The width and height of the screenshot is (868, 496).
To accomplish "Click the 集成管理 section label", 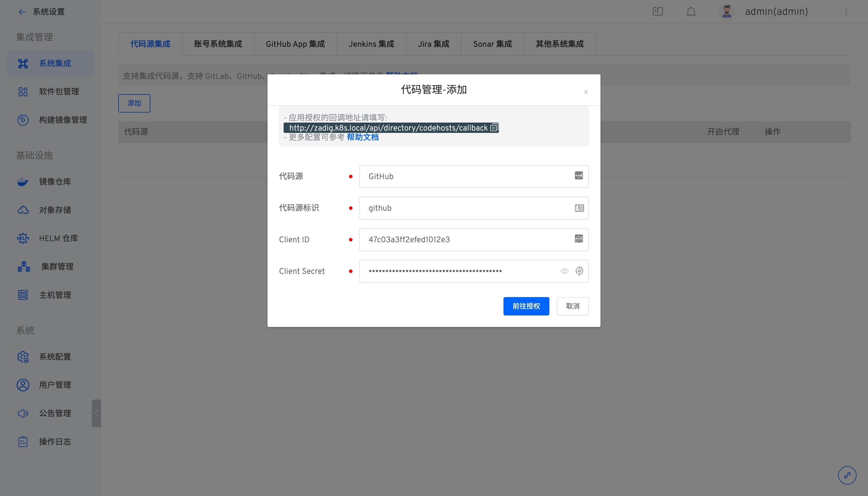I will coord(34,37).
